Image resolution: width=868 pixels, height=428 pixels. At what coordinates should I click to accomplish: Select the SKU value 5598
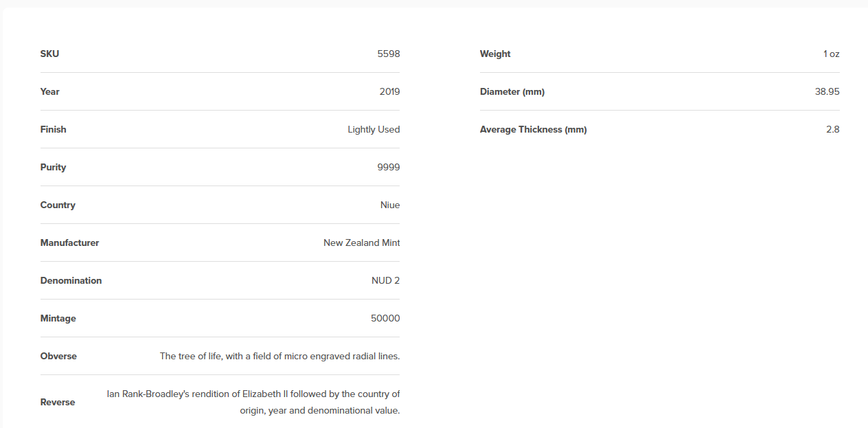click(389, 54)
